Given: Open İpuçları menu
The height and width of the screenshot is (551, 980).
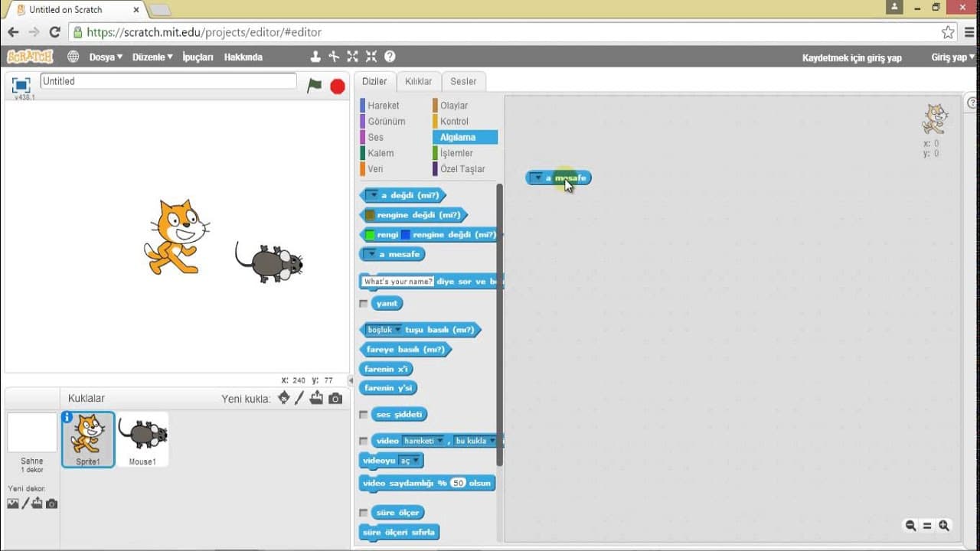Looking at the screenshot, I should click(x=198, y=57).
